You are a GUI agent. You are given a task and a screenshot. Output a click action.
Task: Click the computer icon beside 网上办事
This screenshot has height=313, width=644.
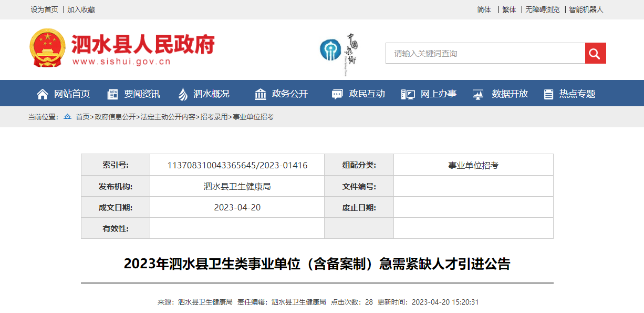coord(408,94)
